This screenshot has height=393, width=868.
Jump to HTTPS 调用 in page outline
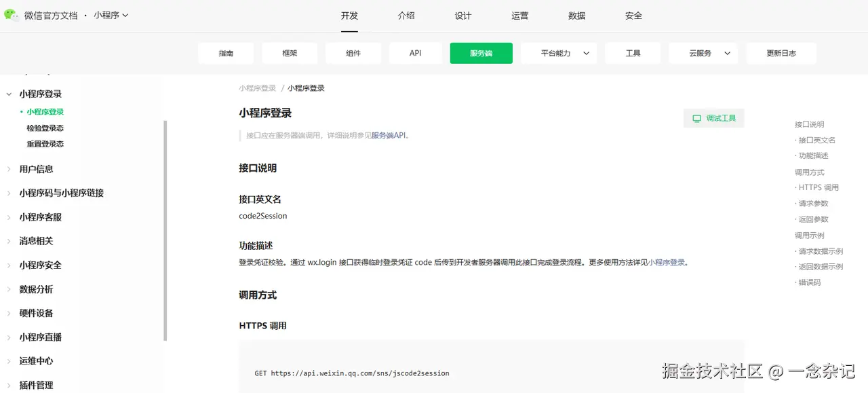pos(818,187)
